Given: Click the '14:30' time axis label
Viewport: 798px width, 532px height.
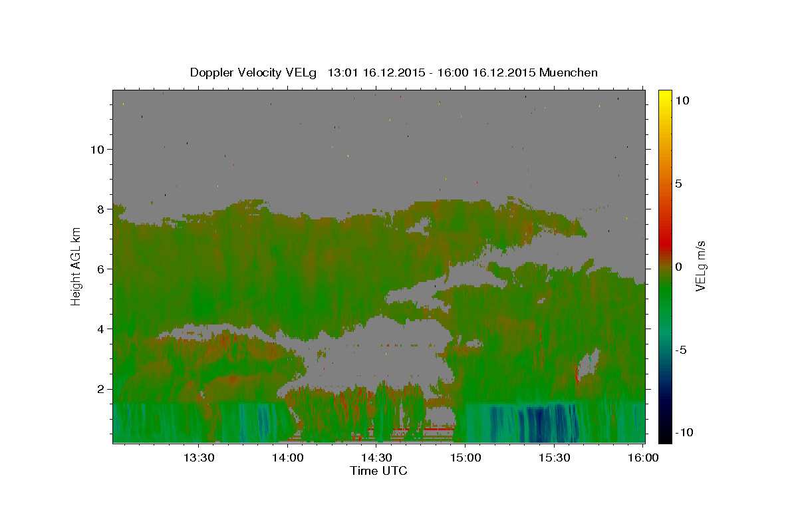Looking at the screenshot, I should pyautogui.click(x=376, y=458).
